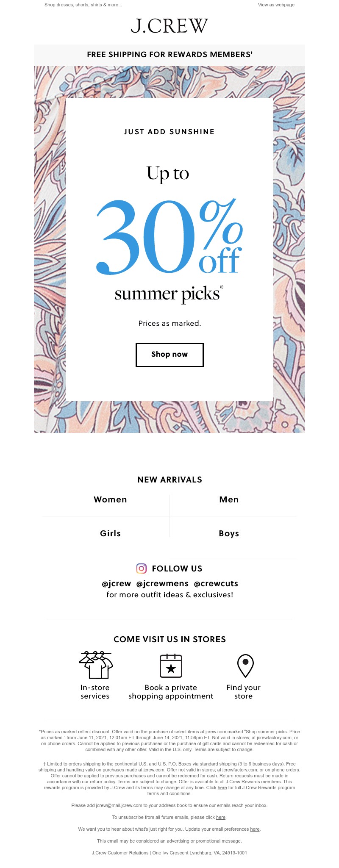The image size is (339, 868).
Task: Open Women new arrivals
Action: (x=110, y=499)
